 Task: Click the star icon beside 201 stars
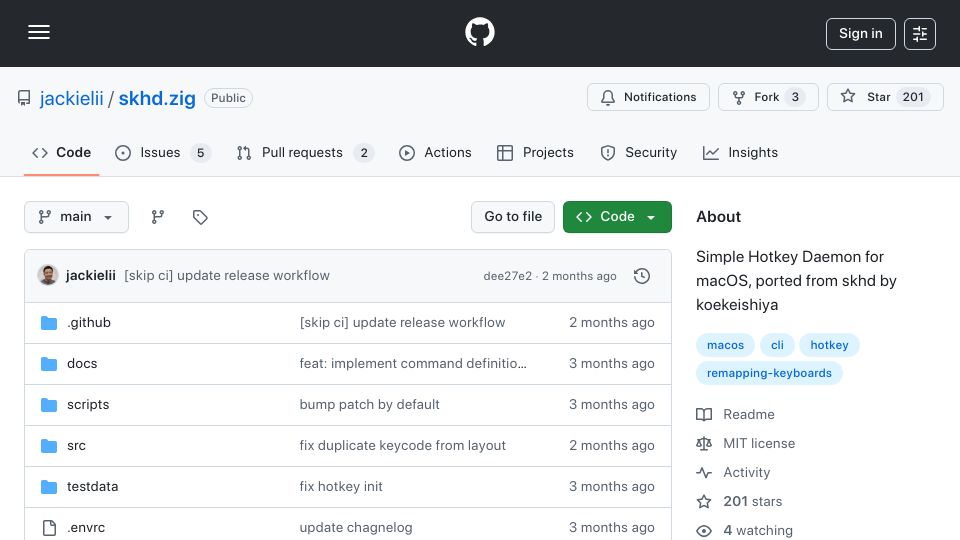coord(704,501)
